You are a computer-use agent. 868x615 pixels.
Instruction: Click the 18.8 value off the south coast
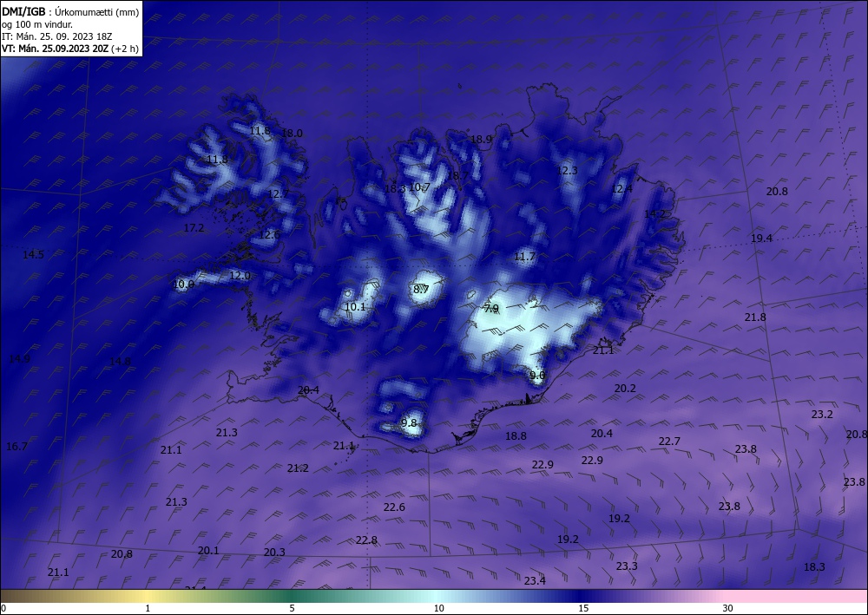tap(516, 436)
